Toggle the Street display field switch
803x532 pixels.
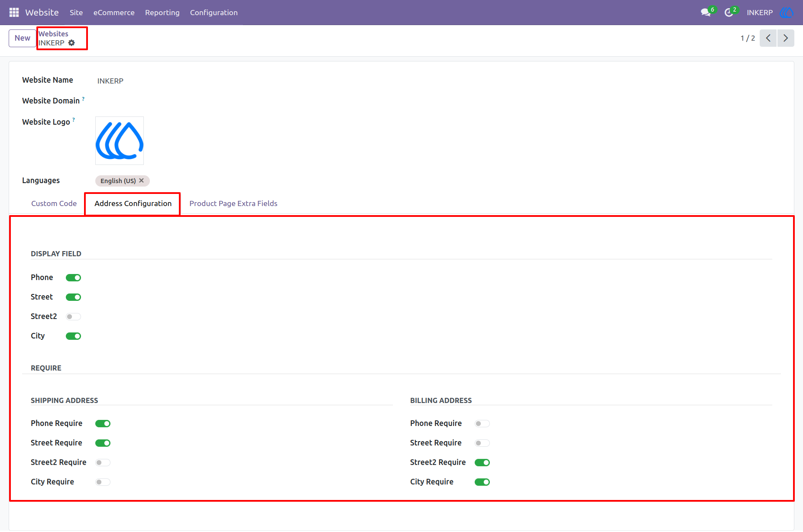point(73,297)
